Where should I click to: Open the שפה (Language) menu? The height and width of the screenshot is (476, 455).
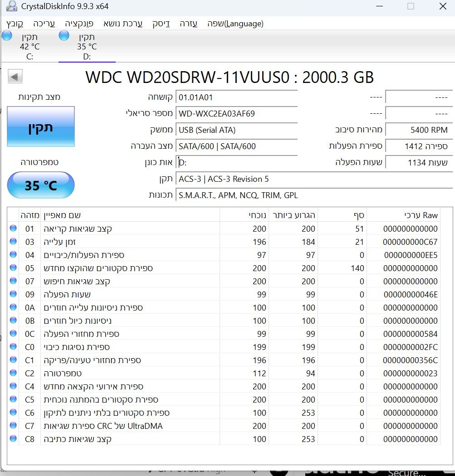(235, 24)
